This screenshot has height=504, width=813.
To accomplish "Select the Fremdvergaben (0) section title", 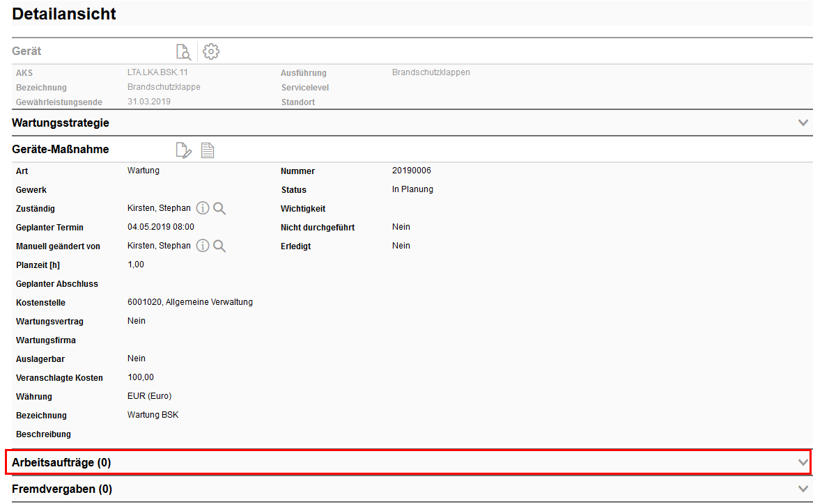I will 62,489.
